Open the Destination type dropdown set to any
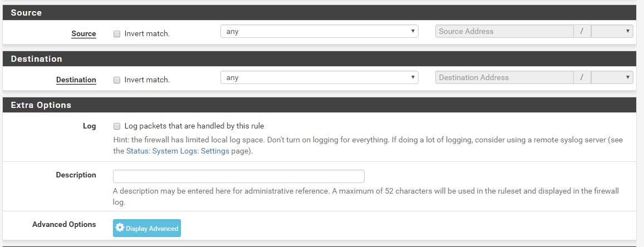 tap(319, 77)
